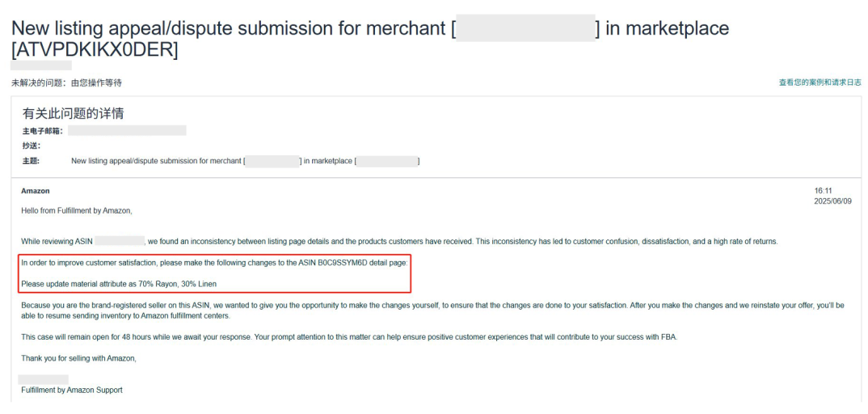Click the 'remain open for 48 hours' sentence
The width and height of the screenshot is (868, 414).
click(349, 337)
